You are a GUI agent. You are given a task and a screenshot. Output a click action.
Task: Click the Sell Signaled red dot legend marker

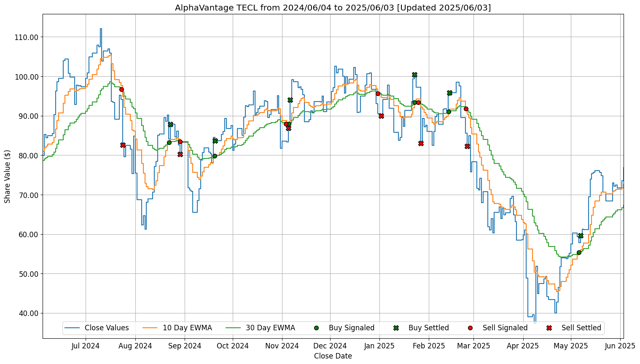(x=470, y=328)
